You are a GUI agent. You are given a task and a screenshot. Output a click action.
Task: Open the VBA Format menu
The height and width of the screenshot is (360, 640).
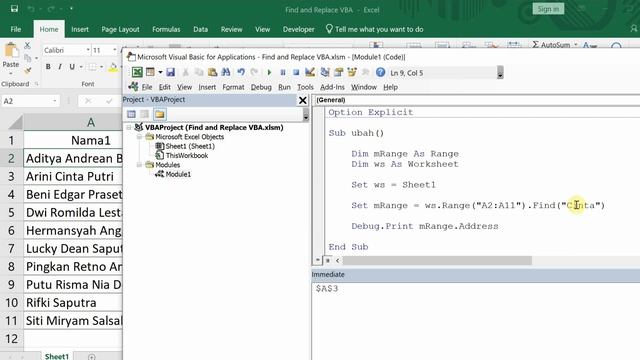click(x=233, y=87)
